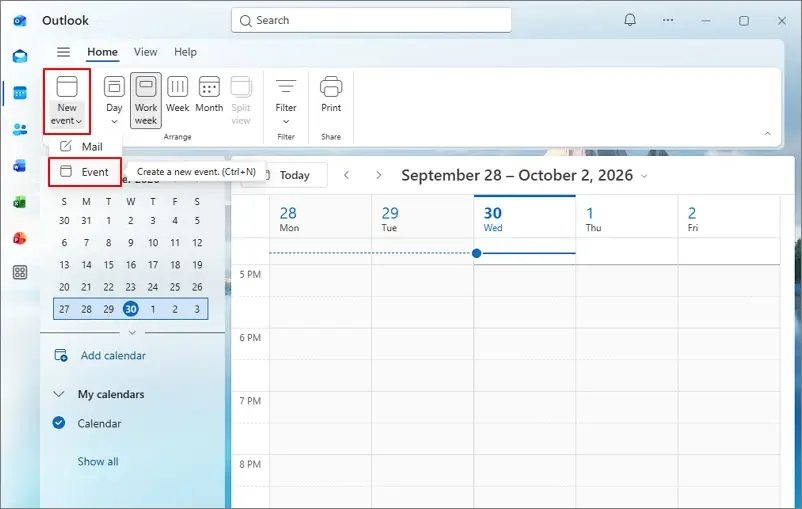Switch to Month view
Image resolution: width=802 pixels, height=509 pixels.
[209, 95]
